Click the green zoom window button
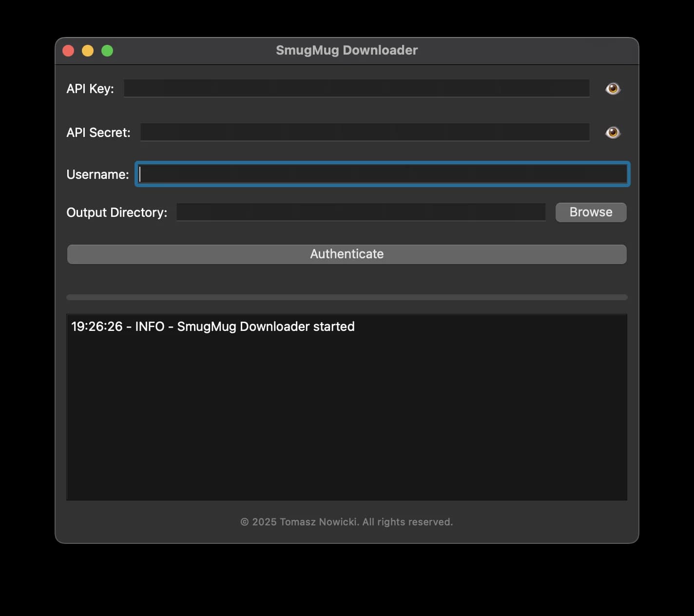The height and width of the screenshot is (616, 694). point(107,50)
